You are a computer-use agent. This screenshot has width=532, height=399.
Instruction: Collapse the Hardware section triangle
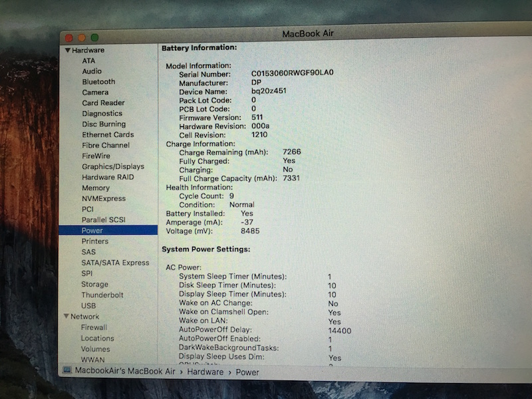[68, 51]
